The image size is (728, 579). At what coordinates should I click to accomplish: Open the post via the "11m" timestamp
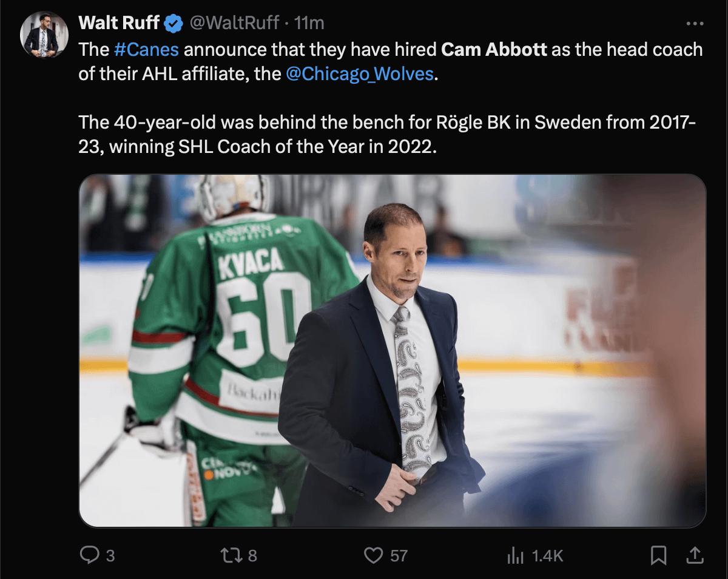tap(309, 23)
